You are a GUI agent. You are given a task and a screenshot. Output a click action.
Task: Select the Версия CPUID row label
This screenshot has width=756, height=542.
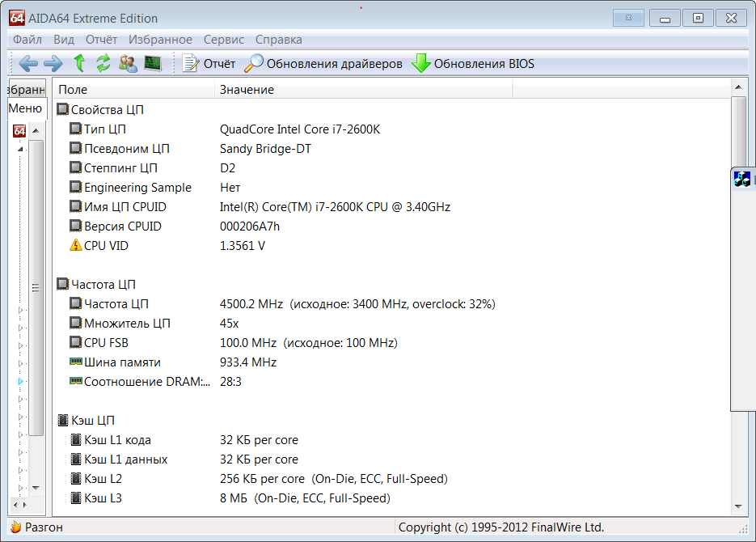tap(122, 227)
